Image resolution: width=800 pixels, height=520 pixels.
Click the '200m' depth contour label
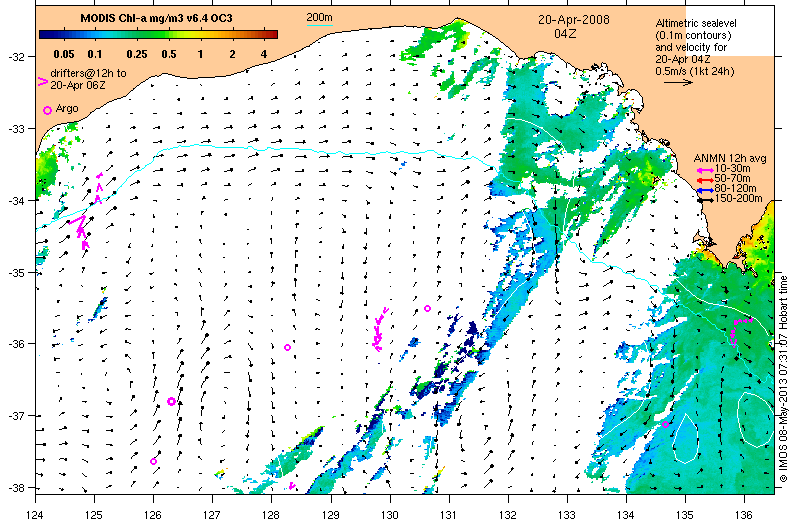[x=319, y=17]
